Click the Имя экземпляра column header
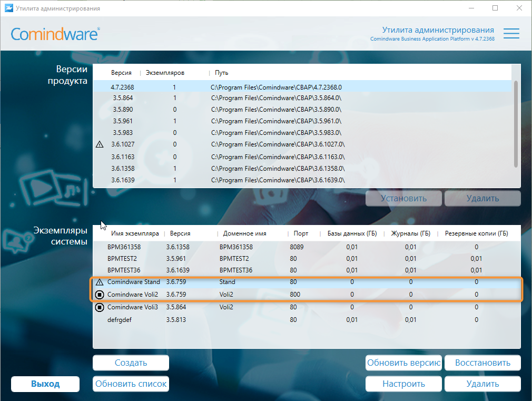This screenshot has width=532, height=401. point(135,233)
